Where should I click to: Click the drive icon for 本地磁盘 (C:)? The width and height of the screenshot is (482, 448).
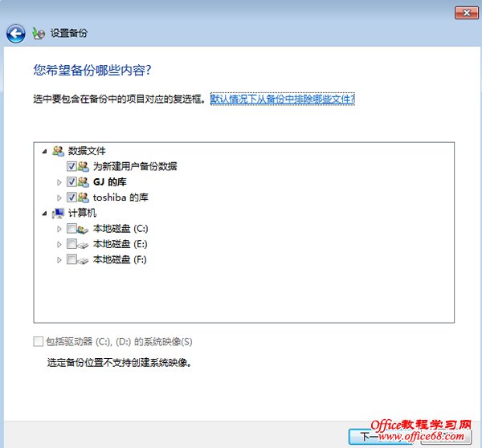(83, 229)
